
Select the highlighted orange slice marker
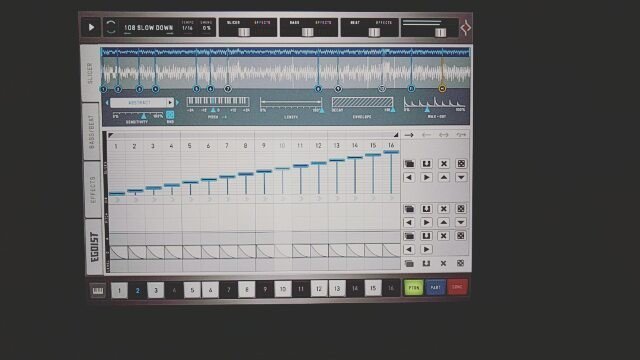[442, 88]
